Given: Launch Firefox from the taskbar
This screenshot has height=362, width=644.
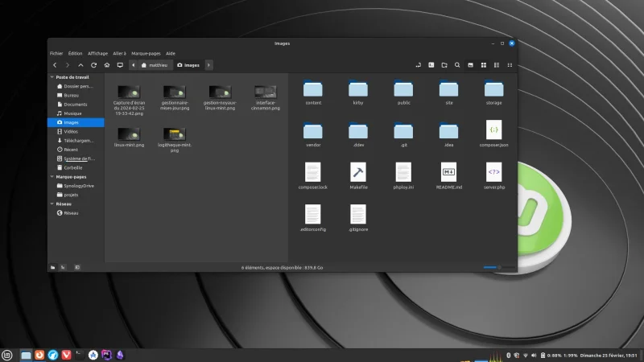Looking at the screenshot, I should coord(39,355).
